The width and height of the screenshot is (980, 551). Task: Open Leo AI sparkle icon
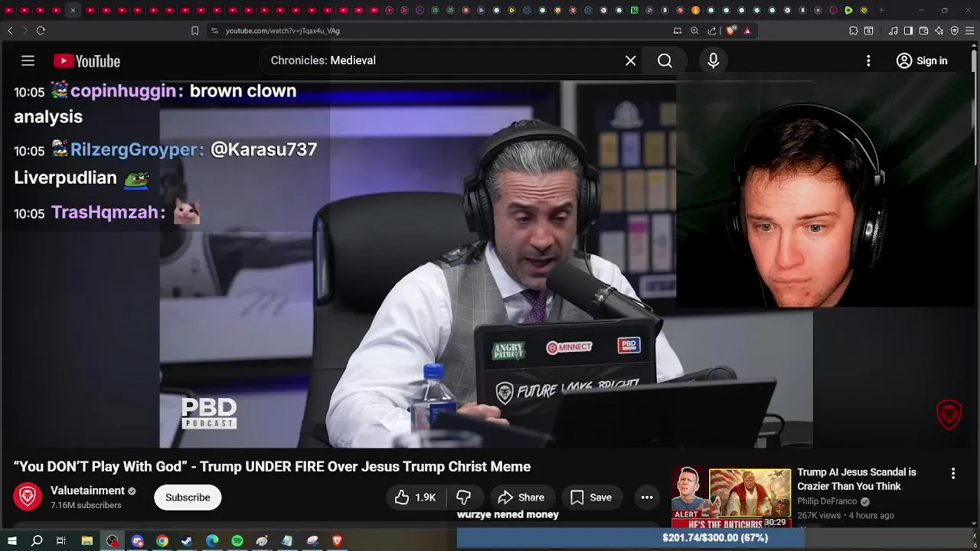939,31
